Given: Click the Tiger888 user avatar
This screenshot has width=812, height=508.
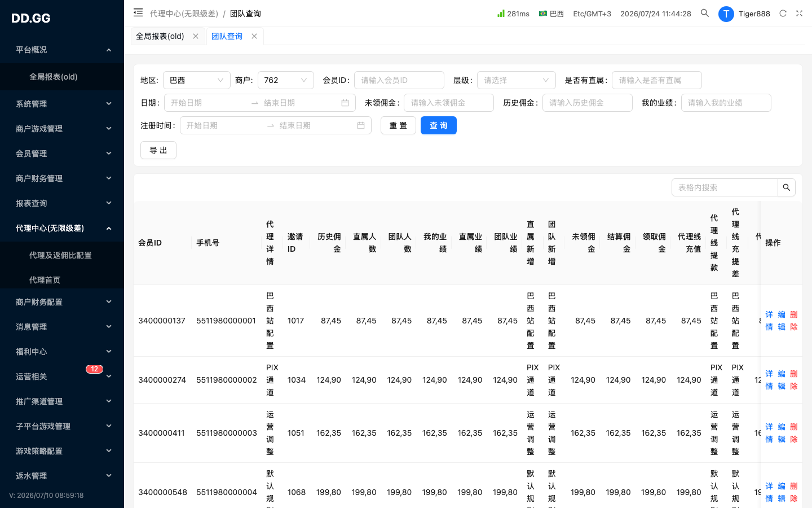Looking at the screenshot, I should 726,14.
